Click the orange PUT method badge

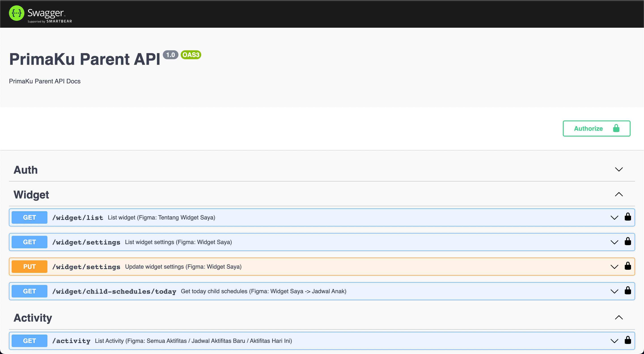[30, 267]
